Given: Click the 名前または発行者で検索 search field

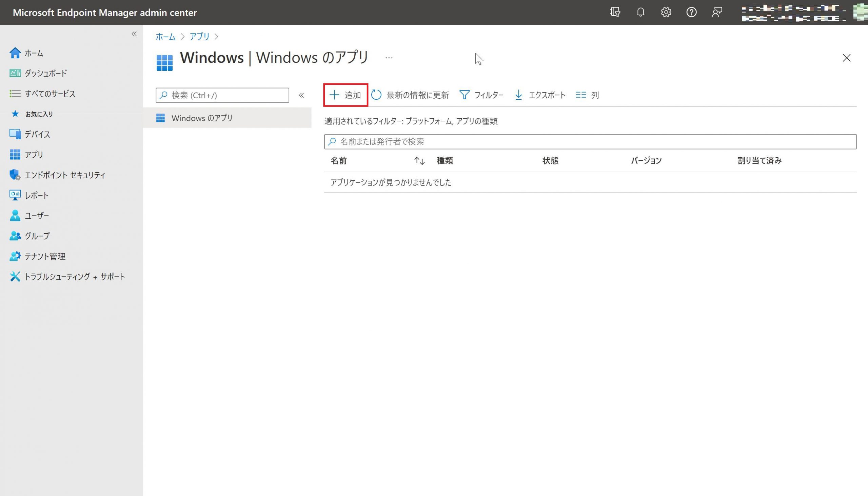Looking at the screenshot, I should tap(590, 142).
